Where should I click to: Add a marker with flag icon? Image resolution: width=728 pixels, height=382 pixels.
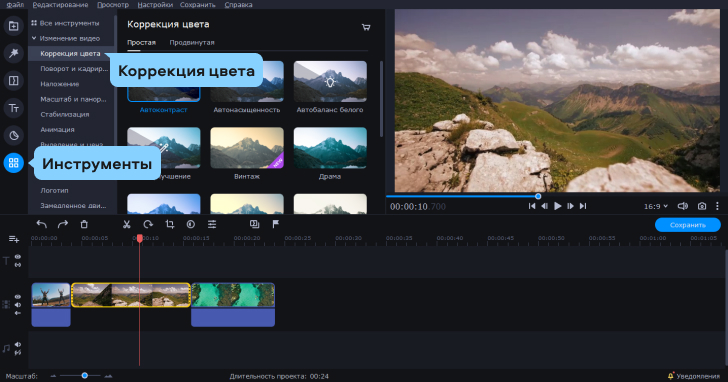coord(275,224)
